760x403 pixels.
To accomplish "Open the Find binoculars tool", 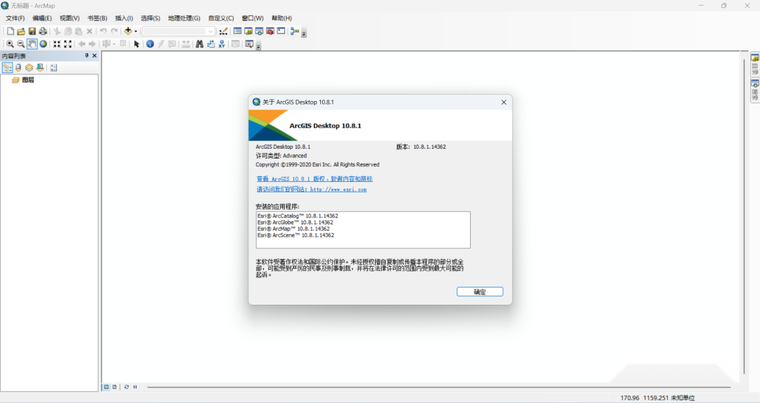I will (199, 44).
